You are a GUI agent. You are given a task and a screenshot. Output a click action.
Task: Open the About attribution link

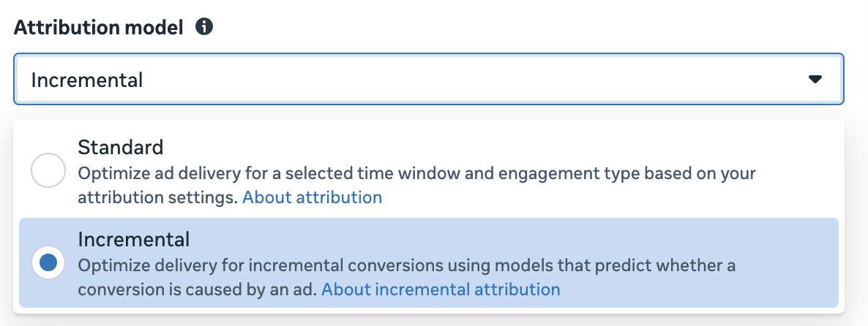pos(312,197)
